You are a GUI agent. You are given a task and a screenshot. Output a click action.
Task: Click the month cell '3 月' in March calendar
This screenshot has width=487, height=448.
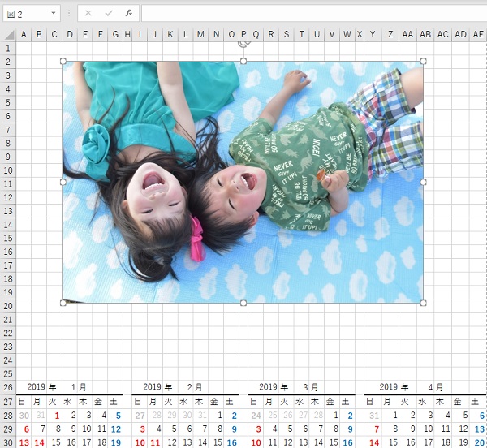click(311, 387)
